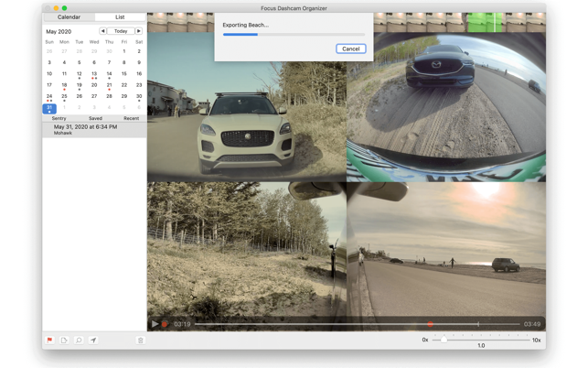Click the playback speed slider knob
588x368 pixels.
(444, 340)
